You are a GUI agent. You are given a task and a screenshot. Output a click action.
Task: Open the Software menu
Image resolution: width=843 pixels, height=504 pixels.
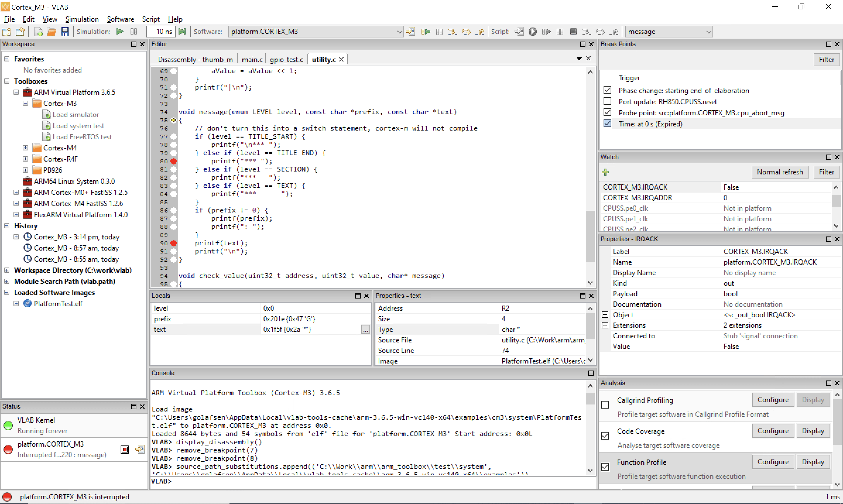point(120,19)
